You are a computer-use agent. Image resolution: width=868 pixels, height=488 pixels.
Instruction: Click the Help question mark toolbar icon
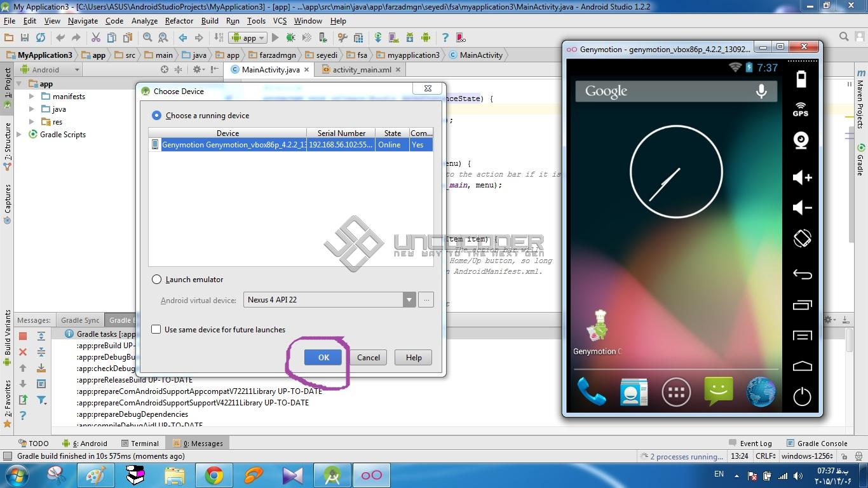point(445,37)
